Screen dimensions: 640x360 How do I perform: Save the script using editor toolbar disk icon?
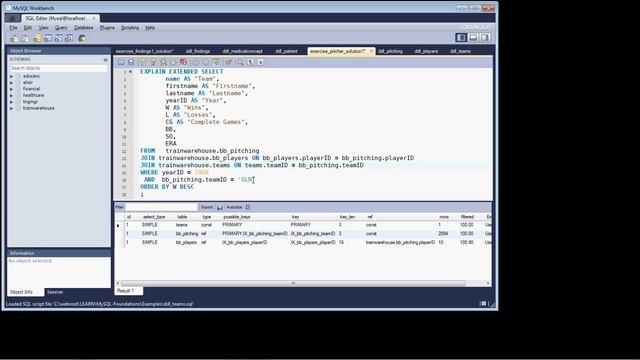pos(131,62)
